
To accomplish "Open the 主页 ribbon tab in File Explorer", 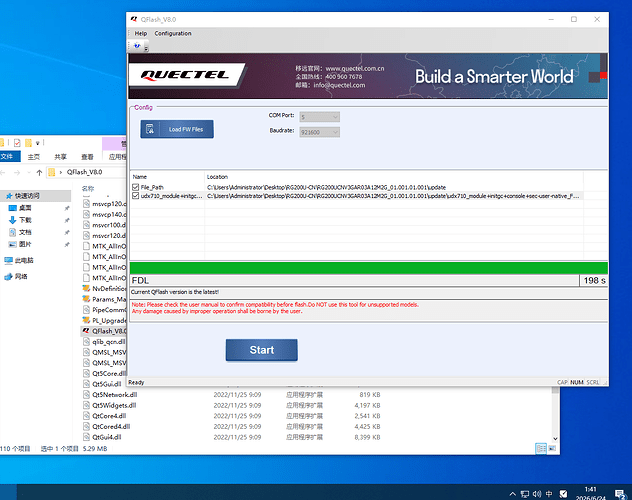I will tap(34, 157).
